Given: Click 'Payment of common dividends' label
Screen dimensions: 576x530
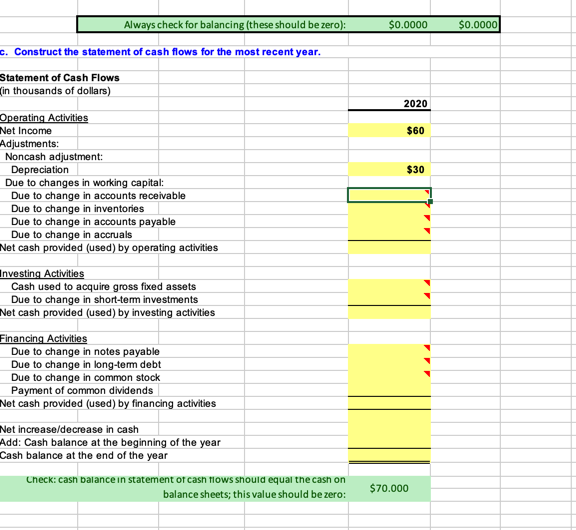Looking at the screenshot, I should tap(82, 390).
